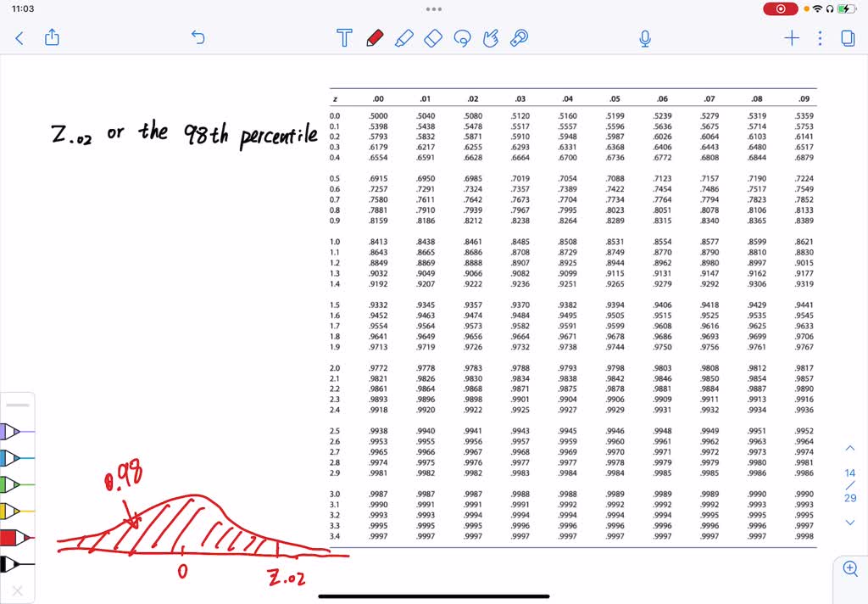Add a new element with the plus button
Screen dimensions: 868x604
coord(791,37)
